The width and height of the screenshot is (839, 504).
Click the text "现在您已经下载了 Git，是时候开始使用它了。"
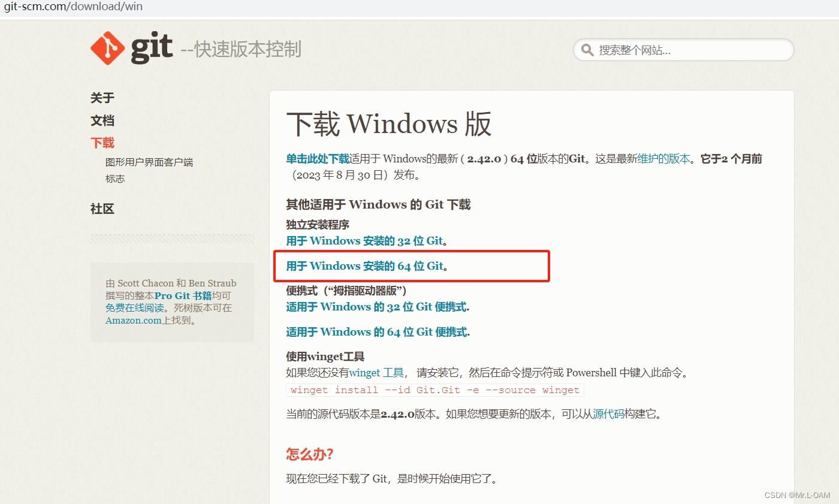click(392, 479)
